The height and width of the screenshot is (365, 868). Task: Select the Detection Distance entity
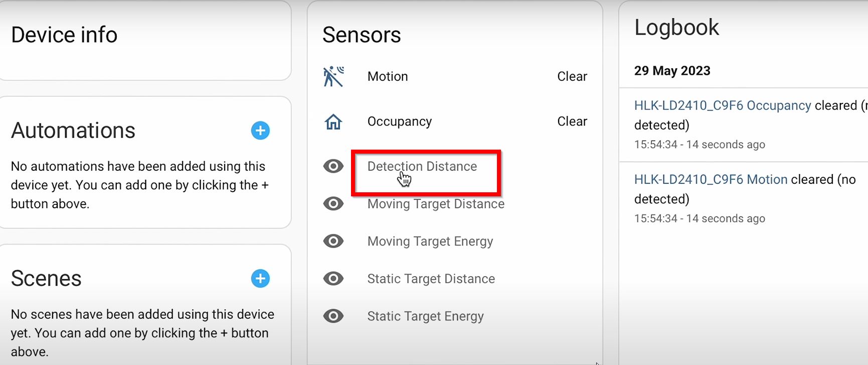[x=422, y=167]
